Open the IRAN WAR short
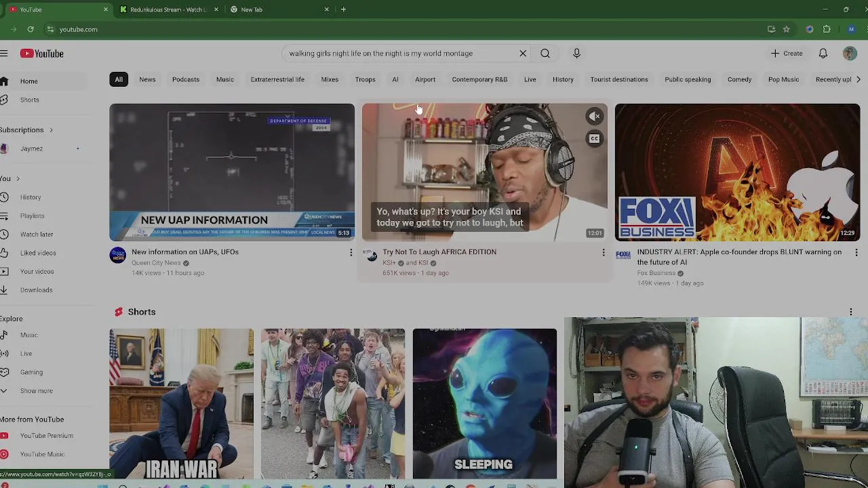 point(181,404)
